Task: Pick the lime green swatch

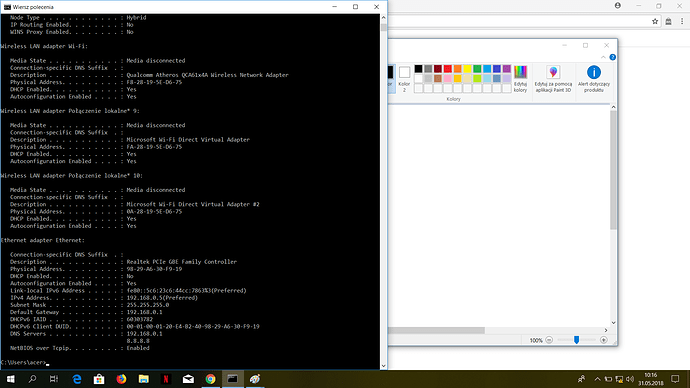Action: click(x=477, y=78)
